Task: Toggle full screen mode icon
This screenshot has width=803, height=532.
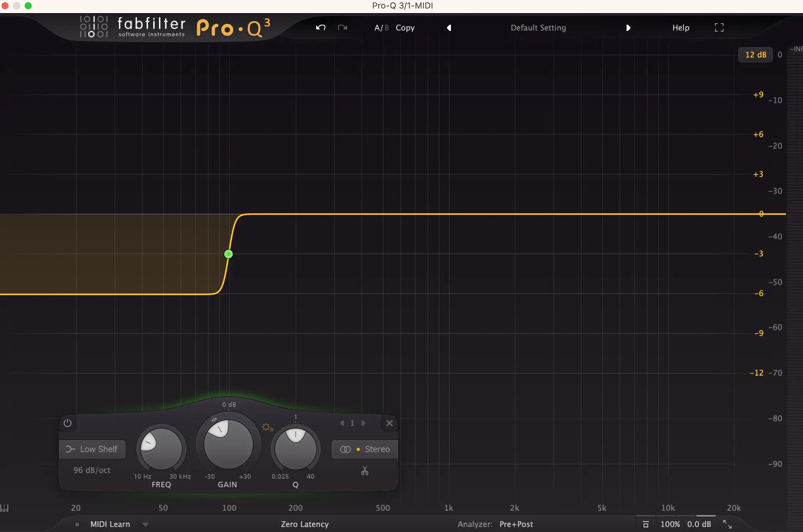Action: tap(719, 27)
